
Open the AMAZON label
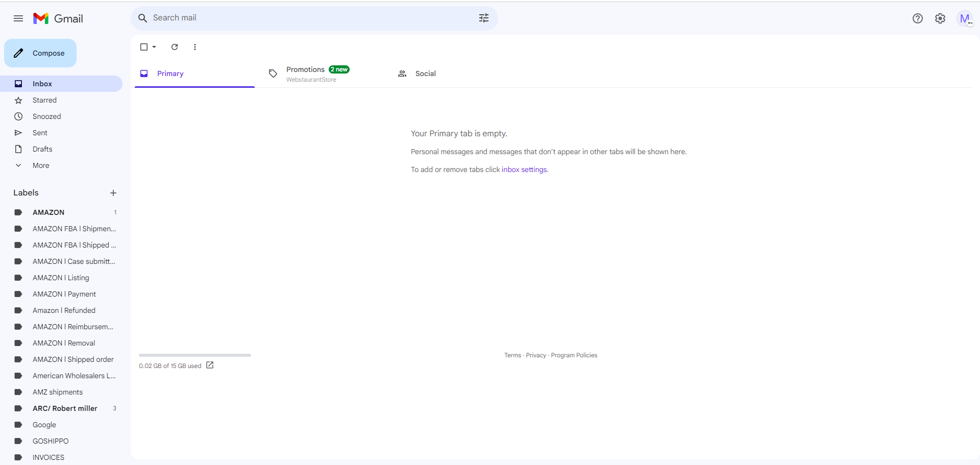click(61, 212)
